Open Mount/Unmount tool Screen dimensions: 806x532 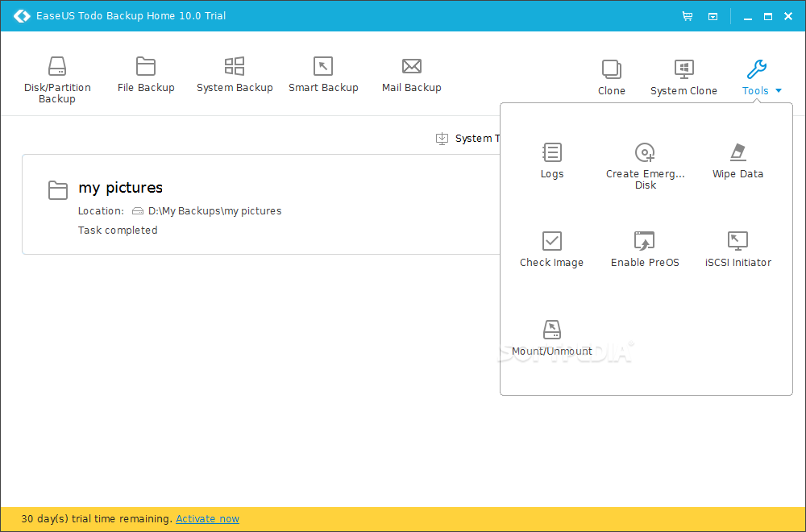[552, 338]
